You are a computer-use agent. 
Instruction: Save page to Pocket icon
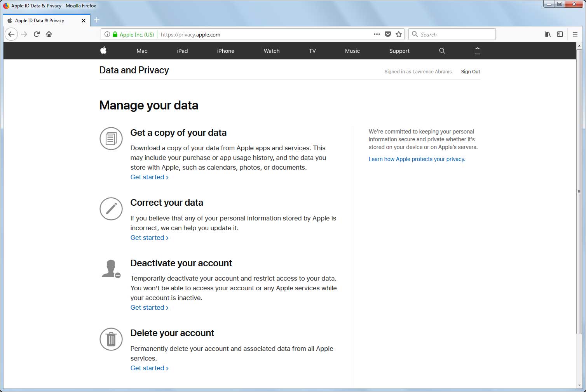point(388,34)
